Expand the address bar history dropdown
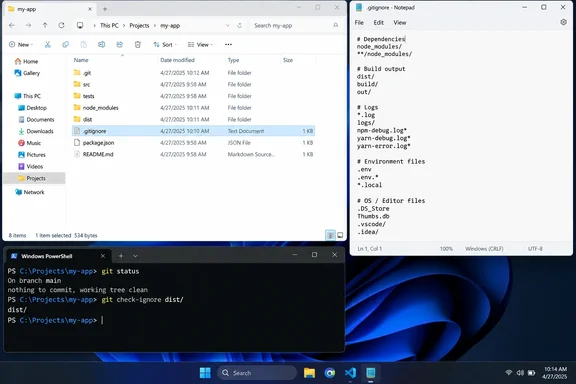Image resolution: width=576 pixels, height=384 pixels. click(x=228, y=25)
